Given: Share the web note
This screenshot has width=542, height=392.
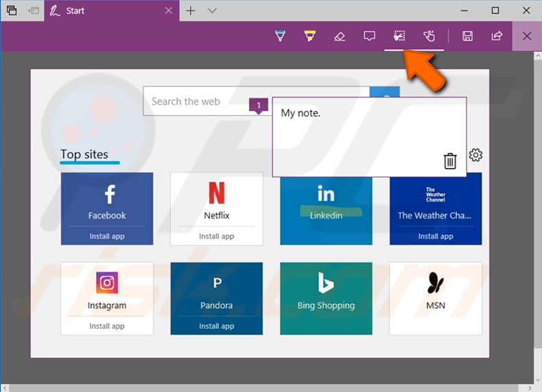Looking at the screenshot, I should click(x=497, y=36).
